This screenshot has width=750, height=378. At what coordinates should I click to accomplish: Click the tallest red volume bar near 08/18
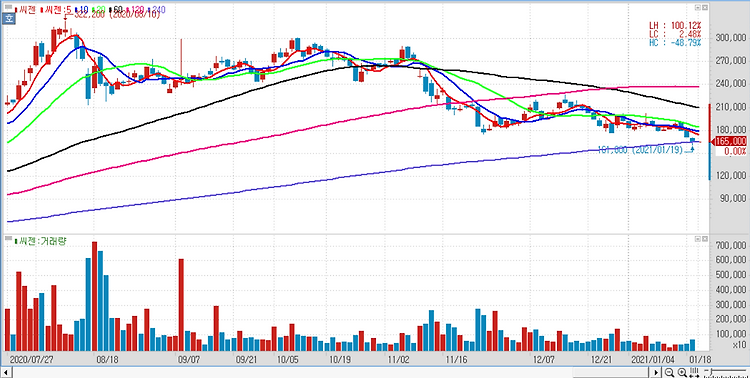click(94, 296)
